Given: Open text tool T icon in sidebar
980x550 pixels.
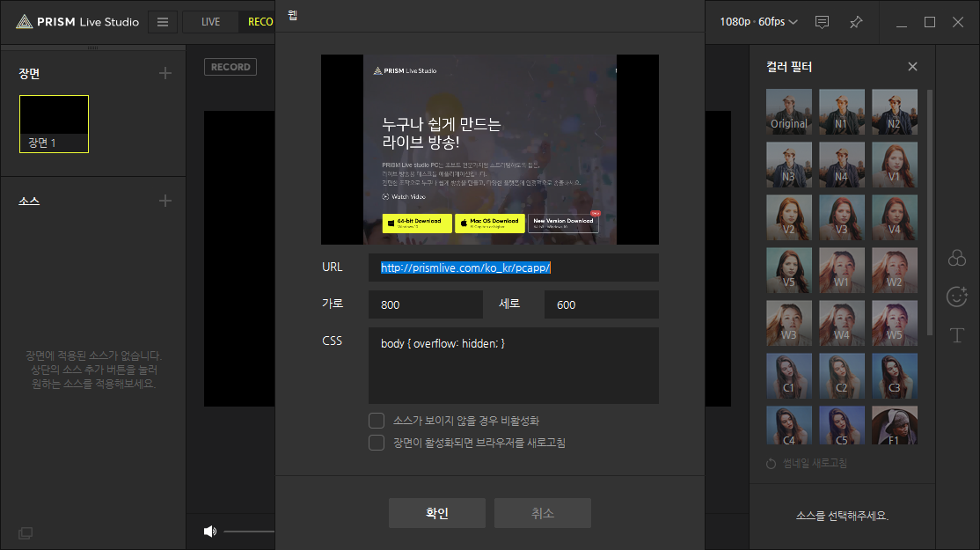Looking at the screenshot, I should coord(957,335).
